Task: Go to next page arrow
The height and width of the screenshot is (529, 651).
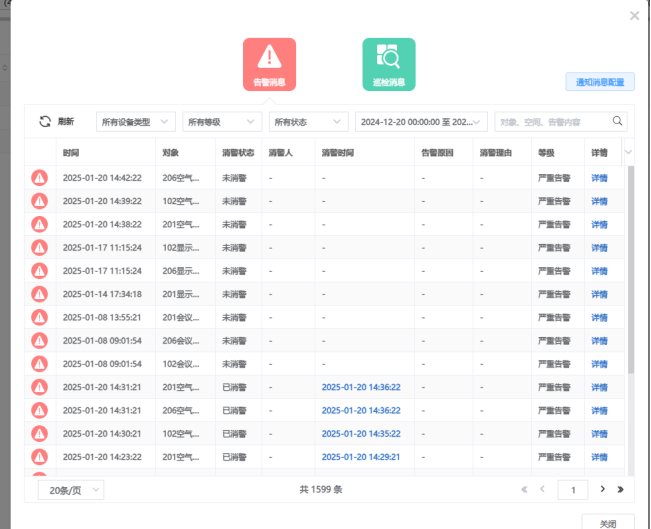Action: point(602,489)
